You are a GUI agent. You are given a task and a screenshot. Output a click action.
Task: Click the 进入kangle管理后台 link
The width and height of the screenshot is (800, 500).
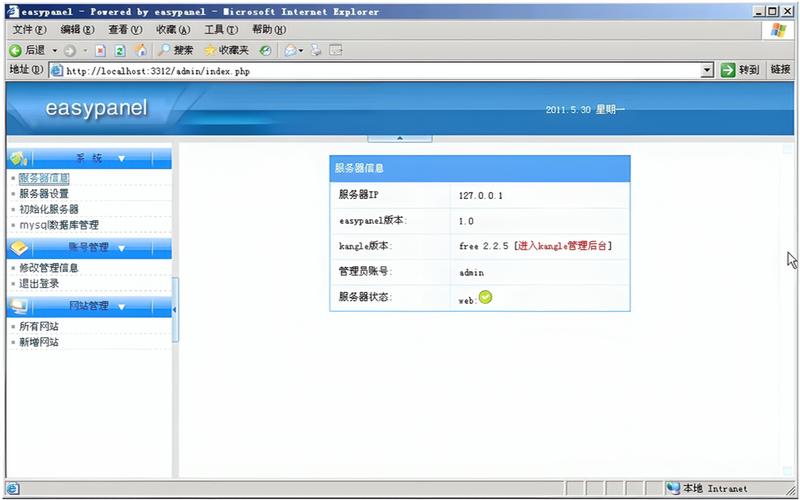point(562,246)
